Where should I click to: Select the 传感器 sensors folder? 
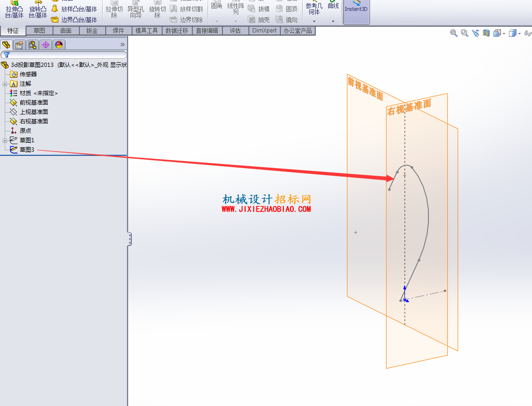[x=24, y=74]
